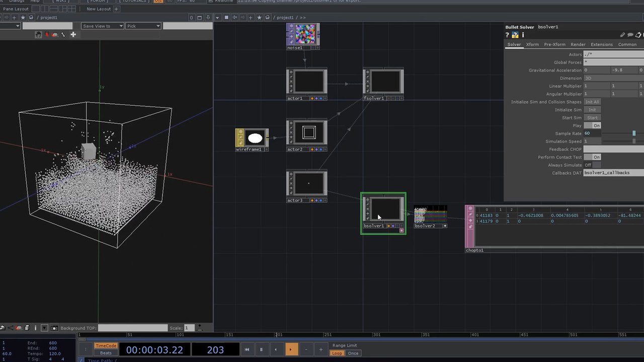Open the Extensions parameter tab

tap(602, 44)
